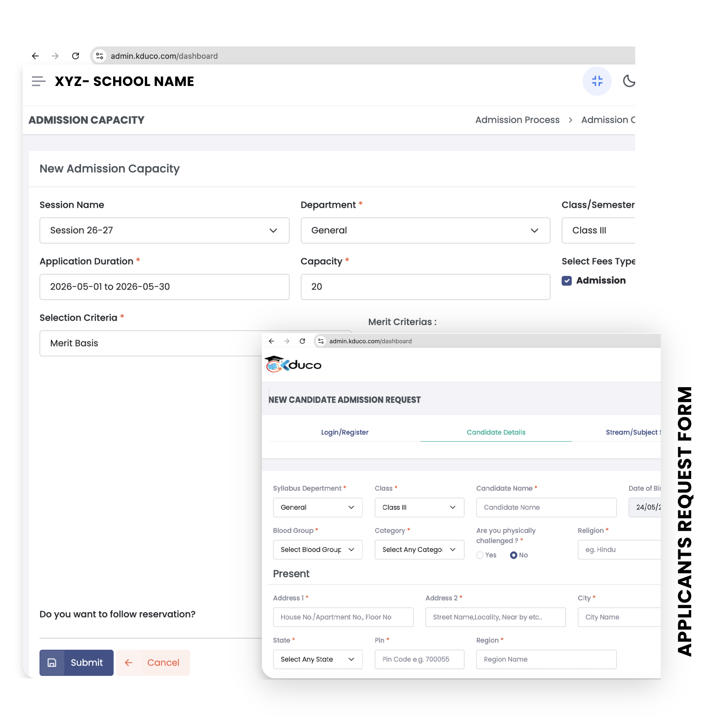Image resolution: width=701 pixels, height=728 pixels.
Task: Toggle the Admission fees type checkbox
Action: (567, 280)
